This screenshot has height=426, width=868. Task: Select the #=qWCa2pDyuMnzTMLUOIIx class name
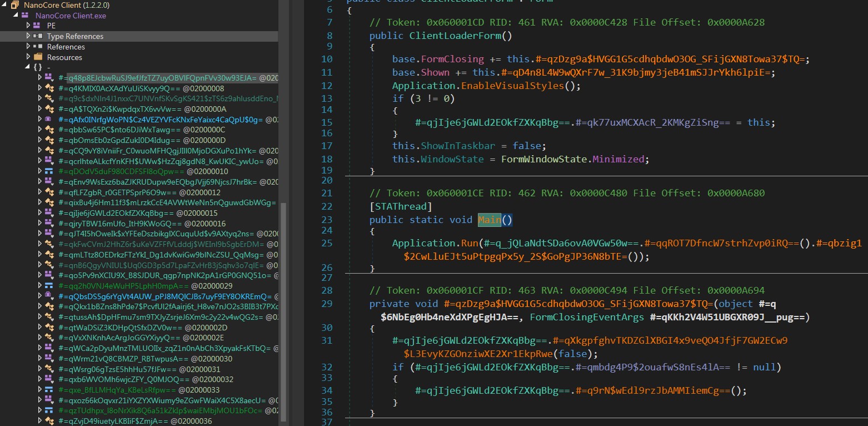pos(164,348)
